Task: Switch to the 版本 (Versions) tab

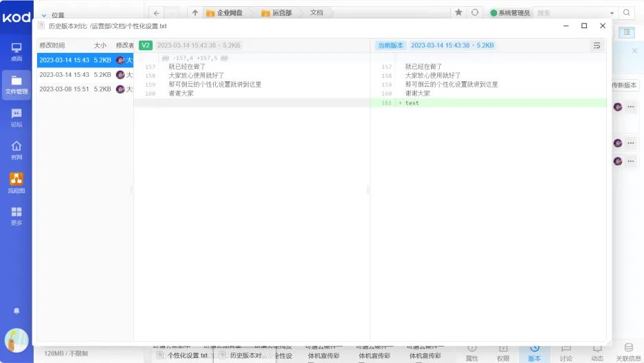Action: coord(534,353)
